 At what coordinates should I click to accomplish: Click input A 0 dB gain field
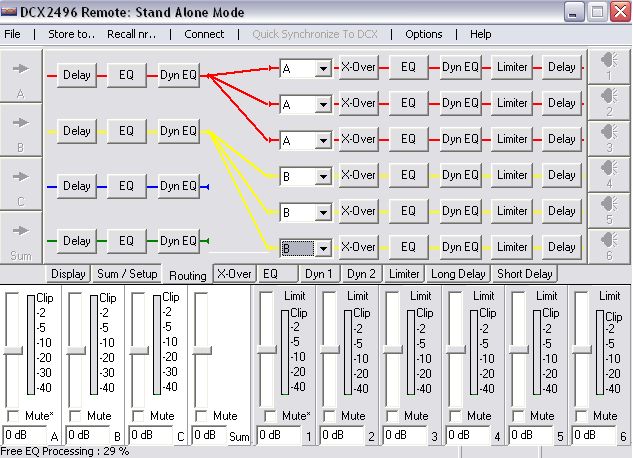tap(24, 435)
